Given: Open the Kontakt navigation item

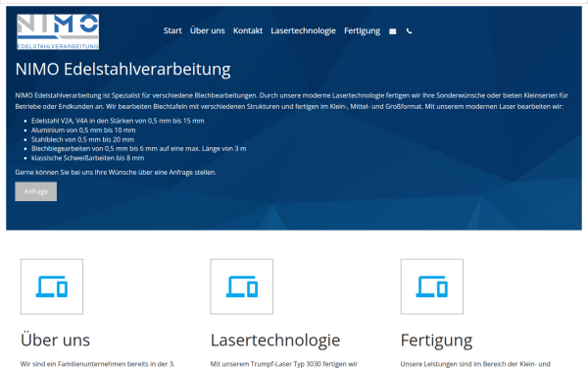Looking at the screenshot, I should coord(248,30).
